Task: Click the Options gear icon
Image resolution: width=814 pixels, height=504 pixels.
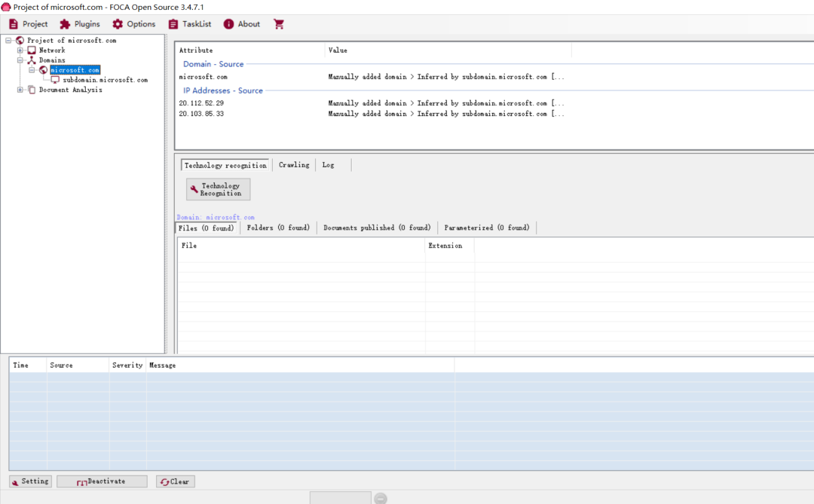Action: point(118,24)
